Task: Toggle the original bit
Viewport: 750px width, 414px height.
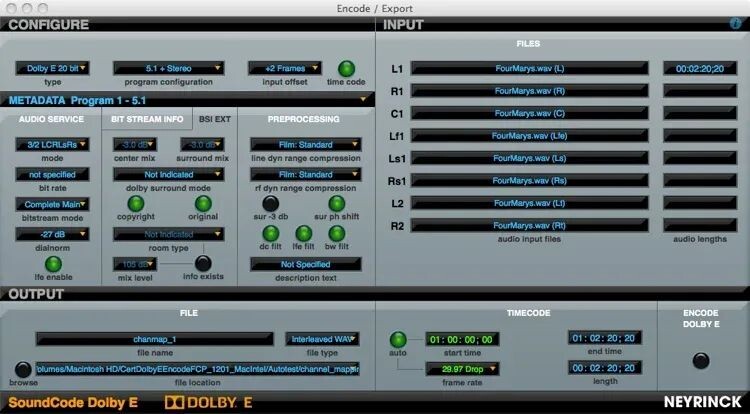Action: (203, 204)
